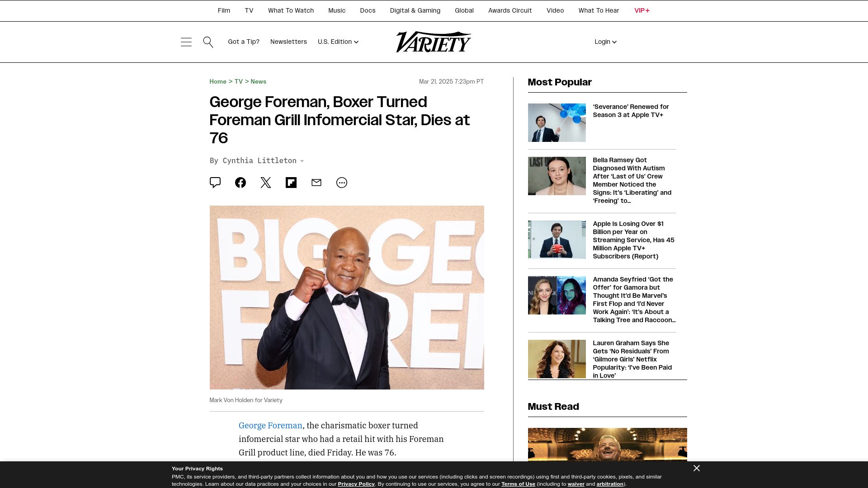This screenshot has height=488, width=868.
Task: Open Apple Losing $1 Billion headline
Action: point(633,240)
